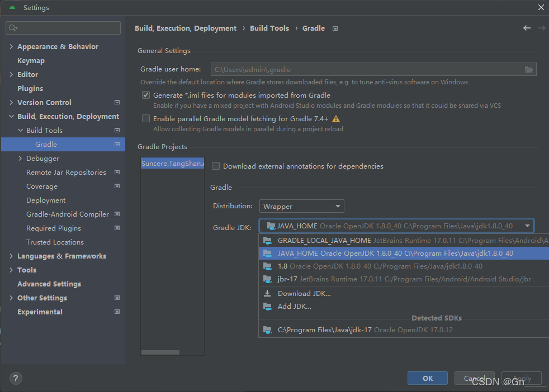This screenshot has height=392, width=549.
Task: Click the Gradle user home path field
Action: pyautogui.click(x=373, y=70)
